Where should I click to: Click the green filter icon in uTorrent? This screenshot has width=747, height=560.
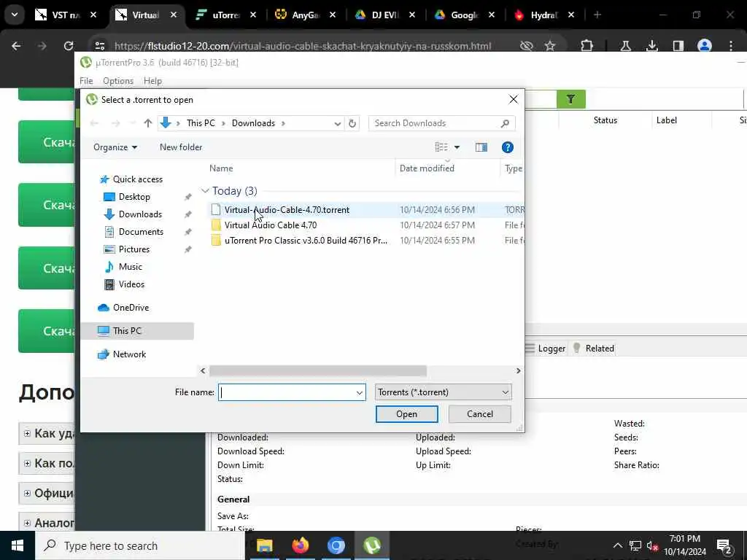(570, 99)
